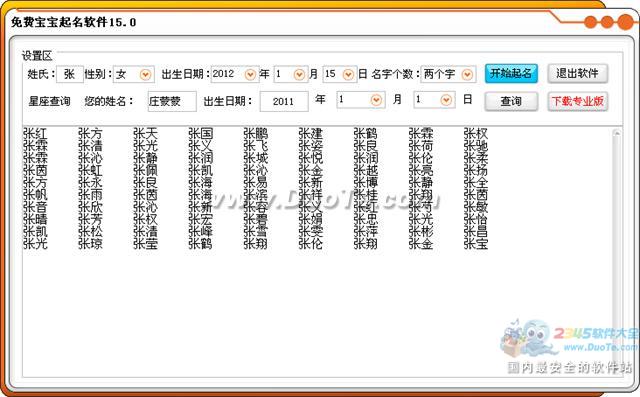This screenshot has width=640, height=397.
Task: Select the name 张宝 in the results
Action: (476, 244)
